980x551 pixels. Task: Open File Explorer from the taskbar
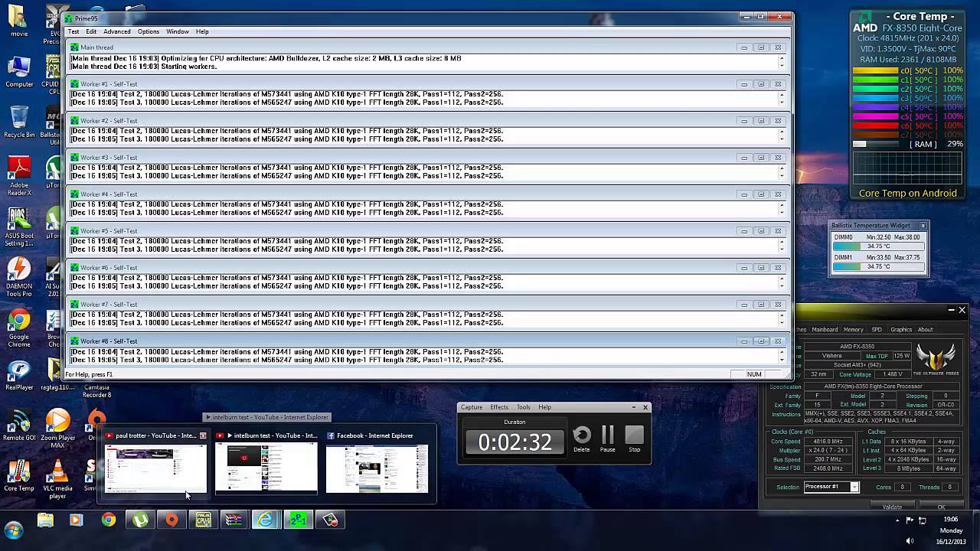click(x=45, y=520)
